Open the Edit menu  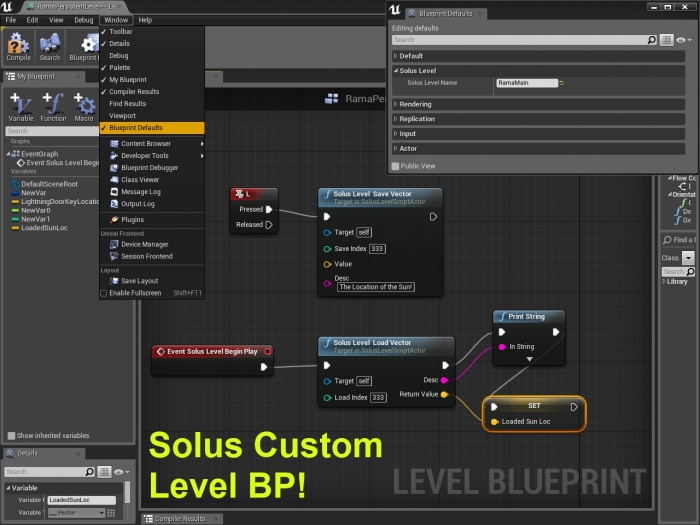click(x=32, y=20)
